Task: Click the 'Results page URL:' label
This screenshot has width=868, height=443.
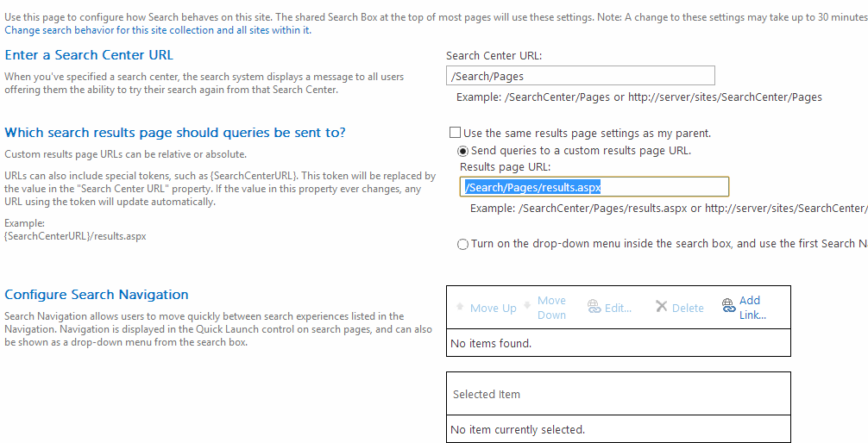Action: tap(506, 167)
